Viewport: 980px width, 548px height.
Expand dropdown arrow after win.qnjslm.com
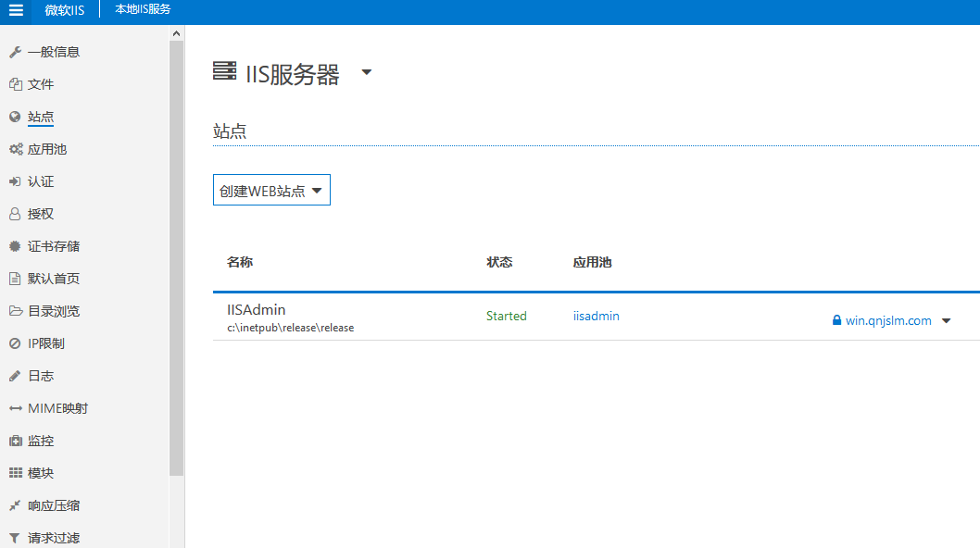click(947, 320)
